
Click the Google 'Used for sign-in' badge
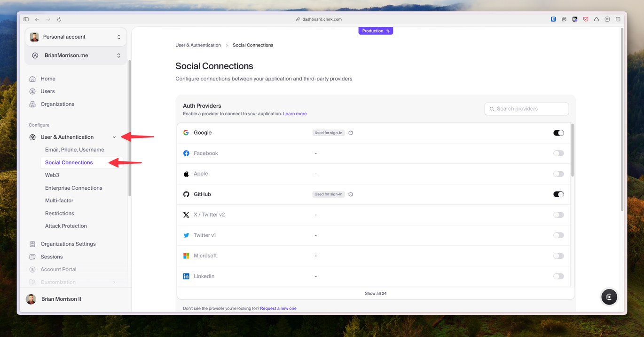tap(329, 133)
